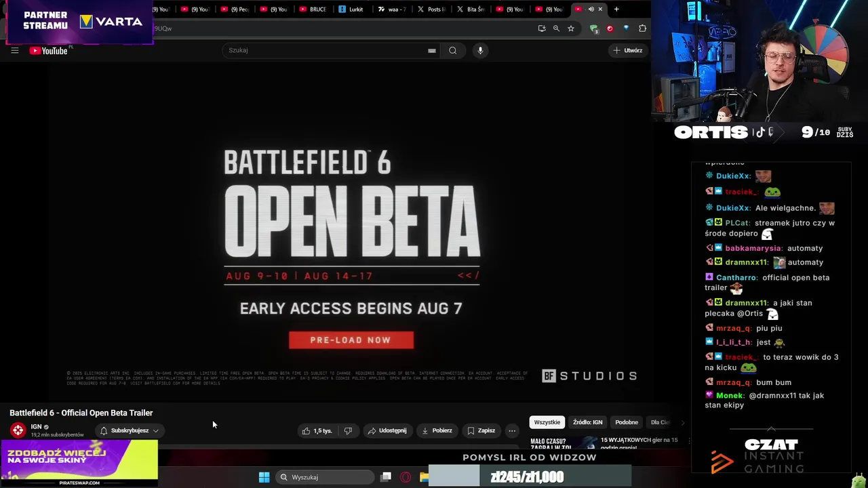Click the zoom magnifier in address bar
868x488 pixels.
(x=556, y=28)
